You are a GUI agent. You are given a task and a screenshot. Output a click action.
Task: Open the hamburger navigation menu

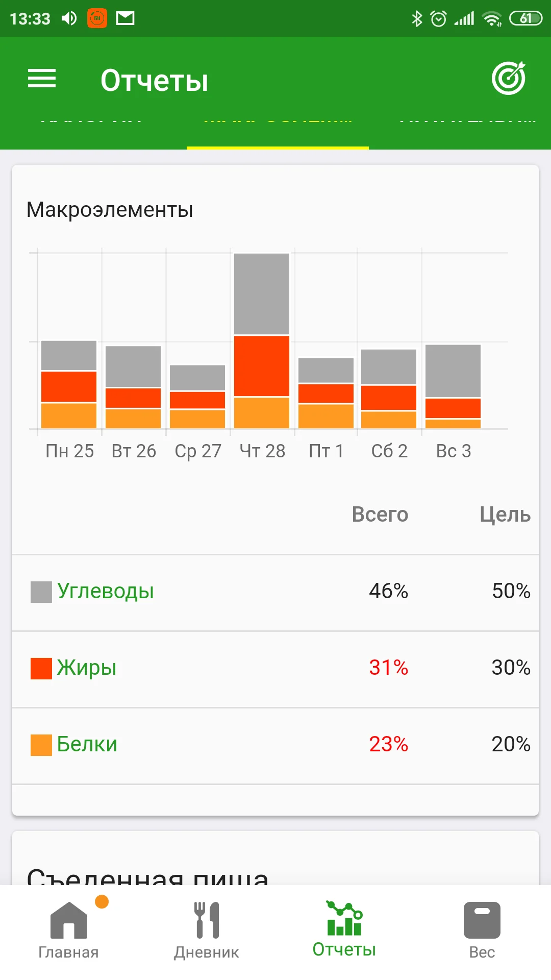pyautogui.click(x=42, y=79)
